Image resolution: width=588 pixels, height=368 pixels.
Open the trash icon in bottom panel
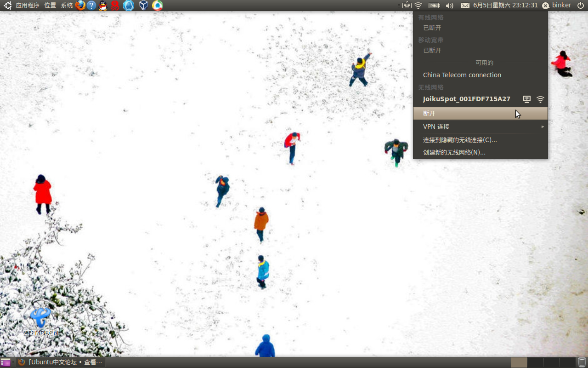point(582,362)
